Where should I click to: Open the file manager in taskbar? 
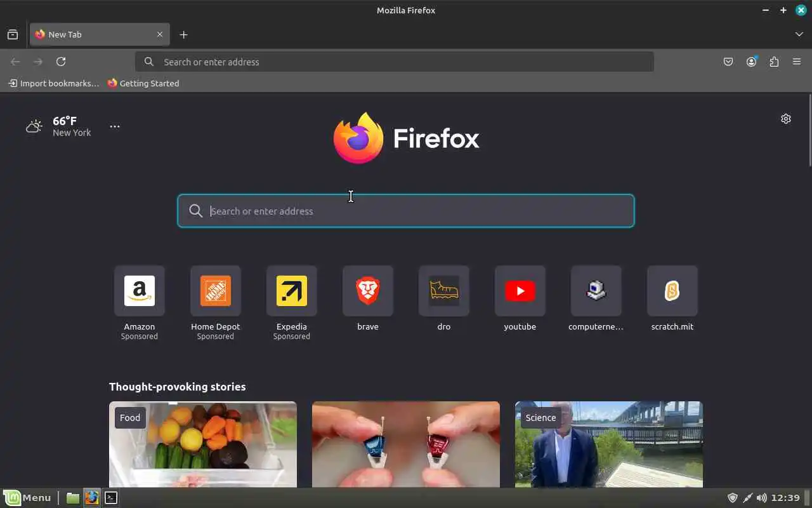pyautogui.click(x=73, y=498)
